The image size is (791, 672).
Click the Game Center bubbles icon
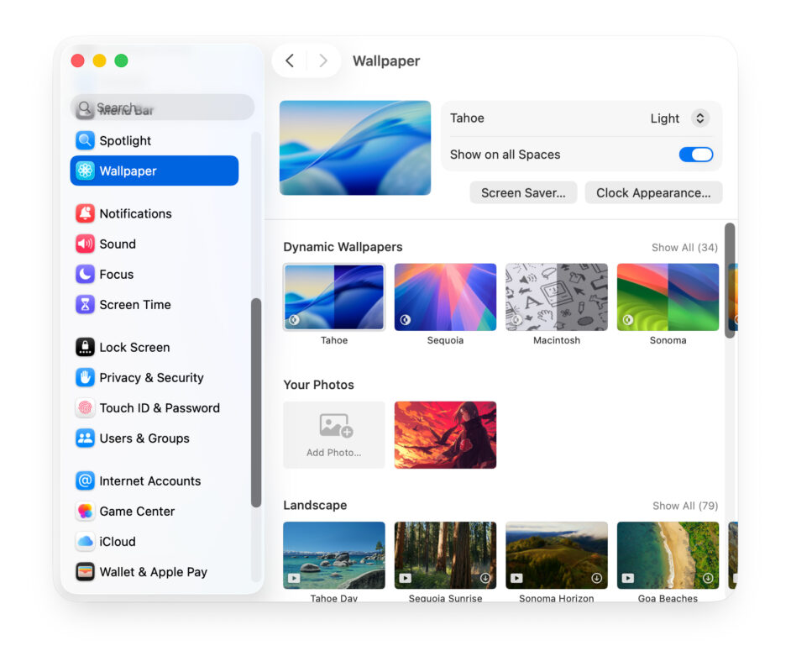(x=85, y=511)
